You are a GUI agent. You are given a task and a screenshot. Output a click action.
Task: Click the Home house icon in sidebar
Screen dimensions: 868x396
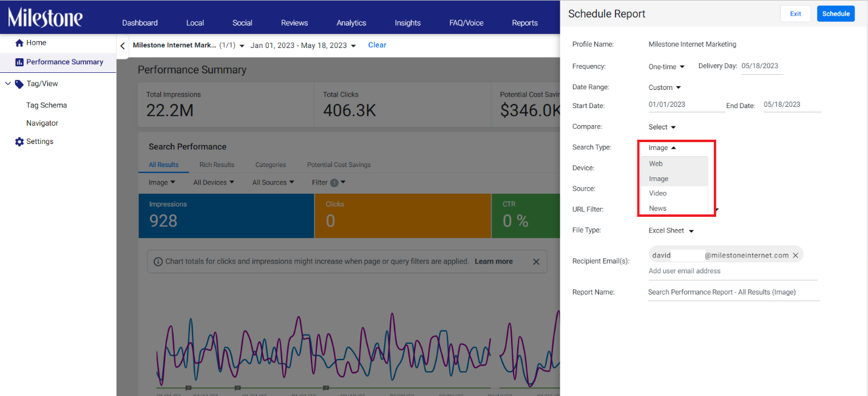point(19,43)
